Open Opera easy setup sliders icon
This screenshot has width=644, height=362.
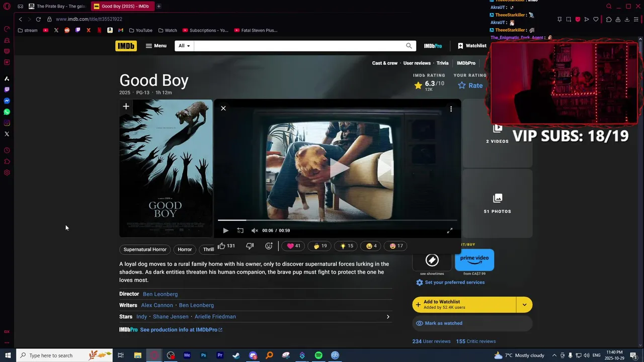pos(636,19)
